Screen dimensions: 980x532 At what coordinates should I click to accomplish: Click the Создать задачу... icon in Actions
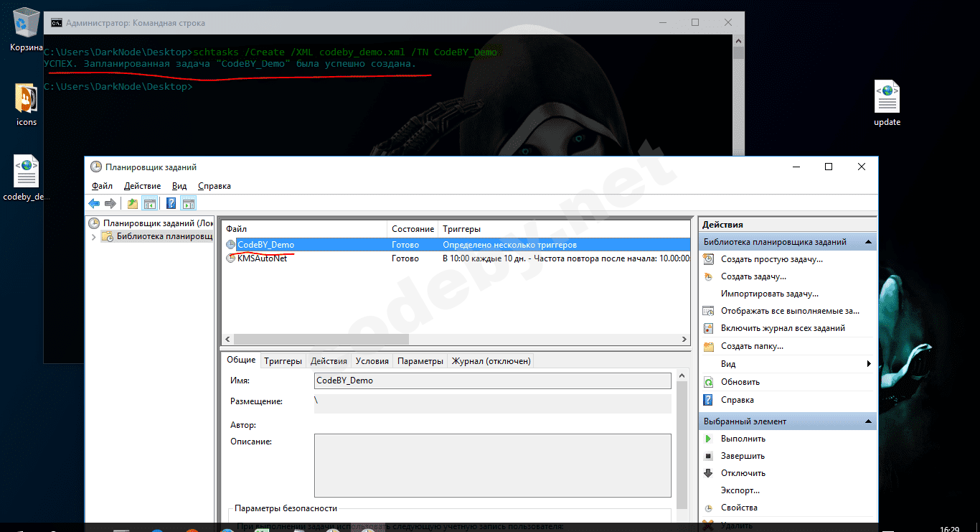point(709,276)
